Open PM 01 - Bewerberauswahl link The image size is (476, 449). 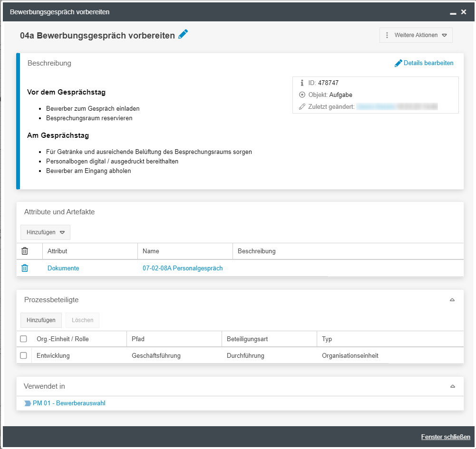coord(69,403)
